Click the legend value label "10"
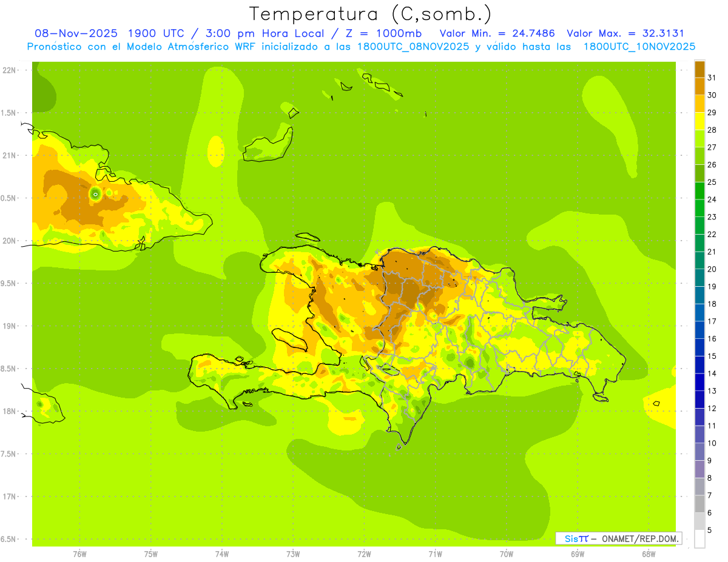The height and width of the screenshot is (562, 728). coord(712,443)
